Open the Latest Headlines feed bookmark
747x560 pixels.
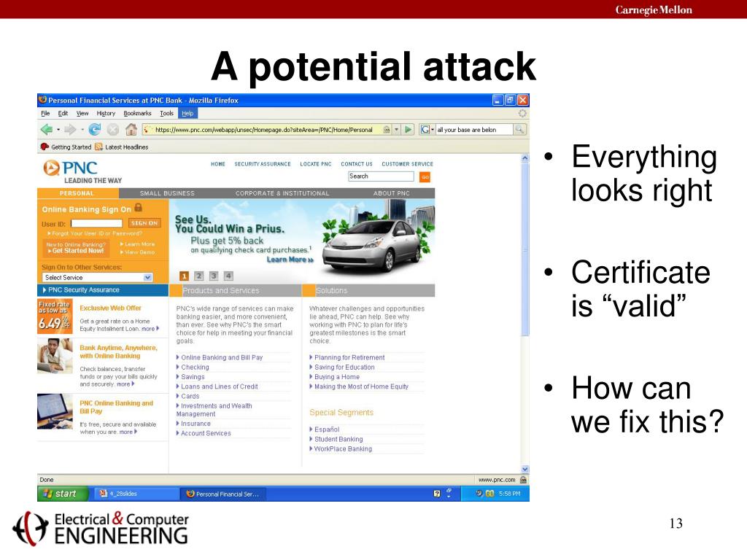point(122,147)
